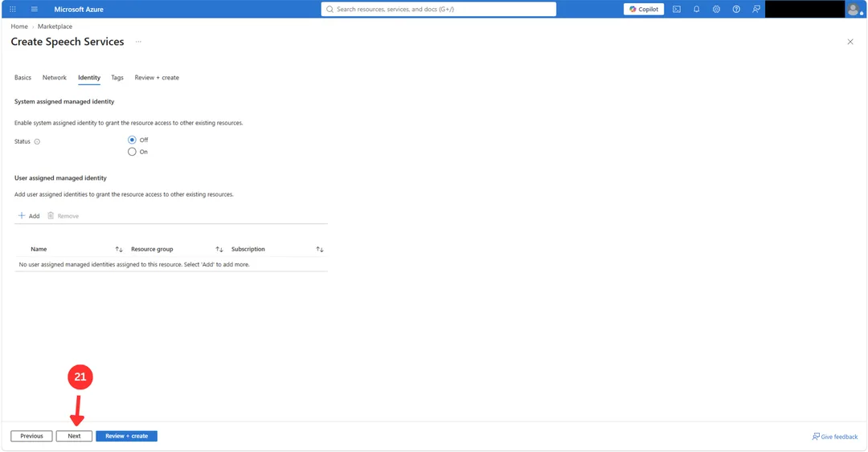868x452 pixels.
Task: Add a user assigned identity
Action: point(29,216)
